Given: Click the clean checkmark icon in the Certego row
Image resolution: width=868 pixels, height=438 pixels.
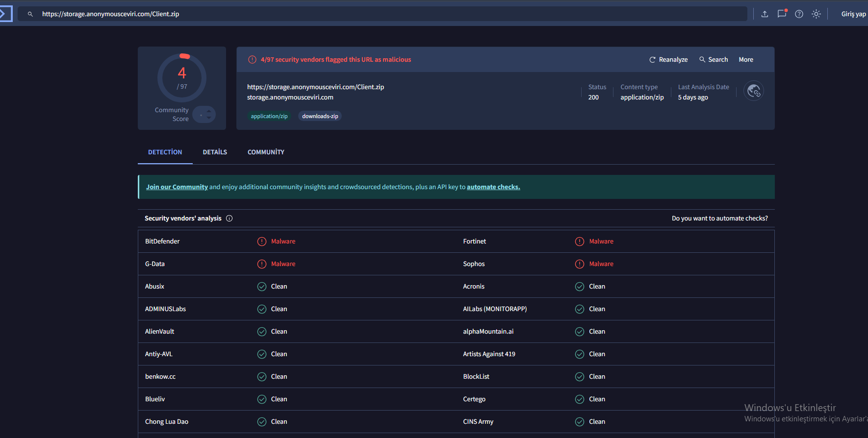Looking at the screenshot, I should point(580,399).
